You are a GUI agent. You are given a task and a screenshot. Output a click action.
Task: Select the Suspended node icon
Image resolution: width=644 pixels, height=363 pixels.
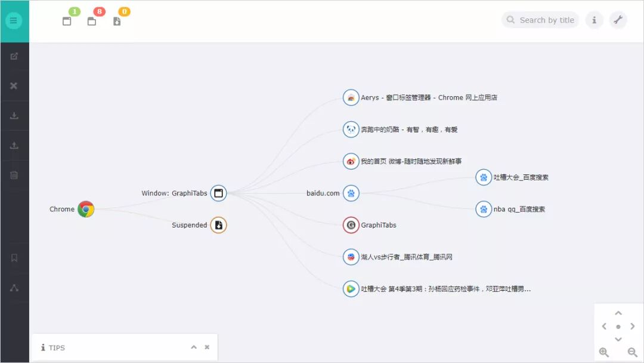(x=218, y=225)
